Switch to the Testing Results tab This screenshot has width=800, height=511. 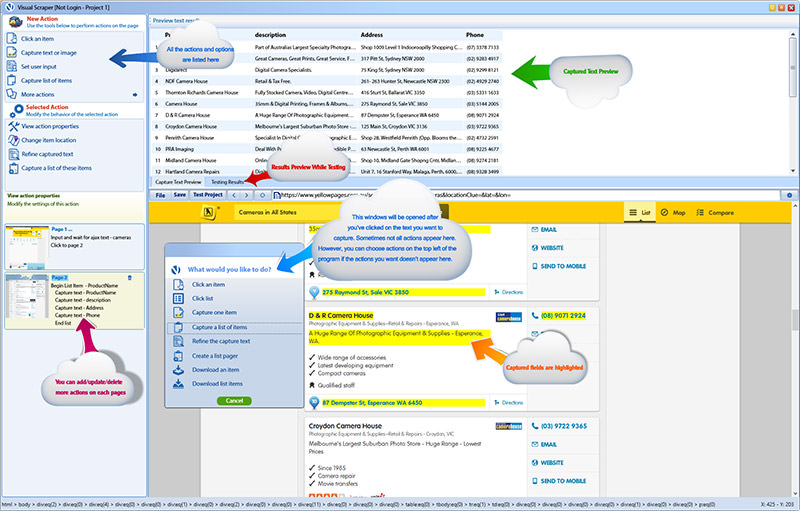(227, 182)
